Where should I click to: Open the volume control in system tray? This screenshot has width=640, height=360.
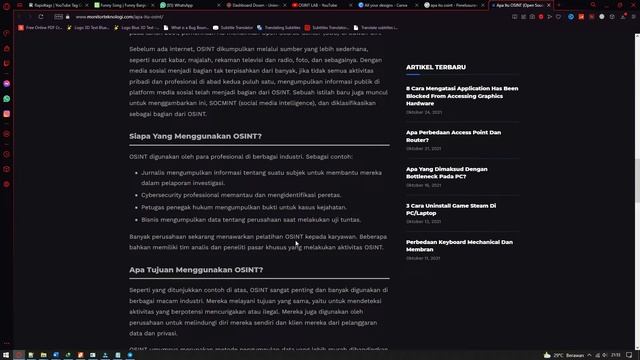coord(604,355)
